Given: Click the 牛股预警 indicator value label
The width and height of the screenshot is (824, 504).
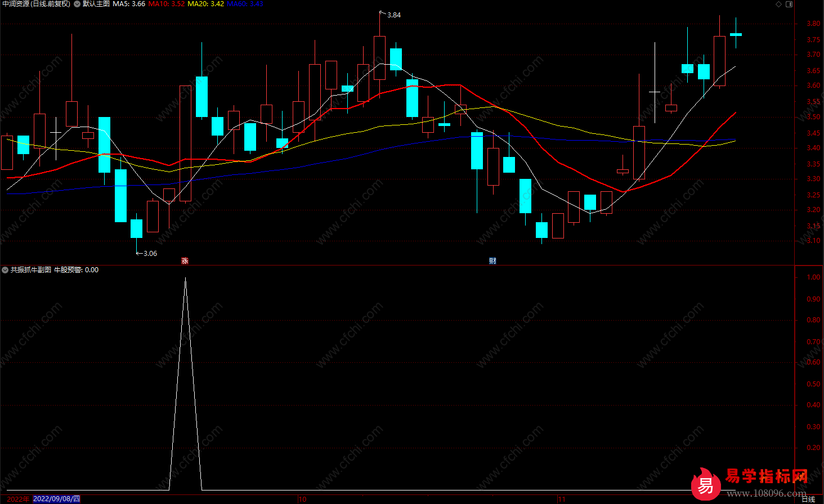Looking at the screenshot, I should [x=76, y=270].
